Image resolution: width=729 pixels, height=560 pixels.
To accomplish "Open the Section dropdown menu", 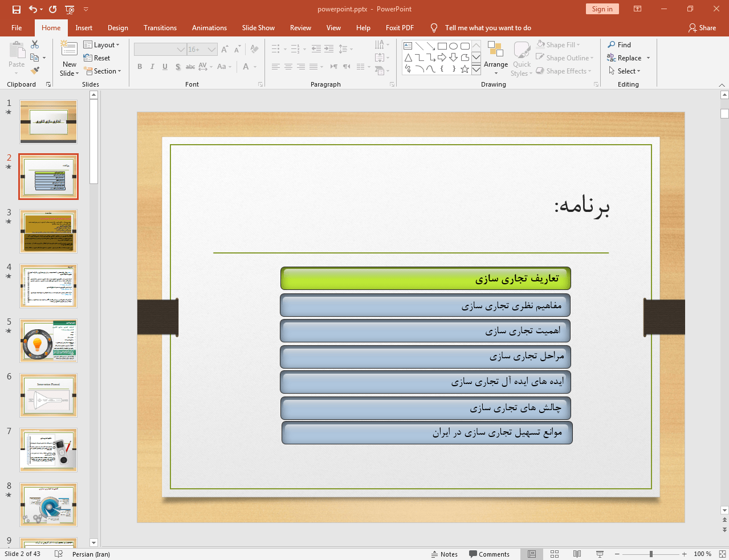I will coord(103,71).
